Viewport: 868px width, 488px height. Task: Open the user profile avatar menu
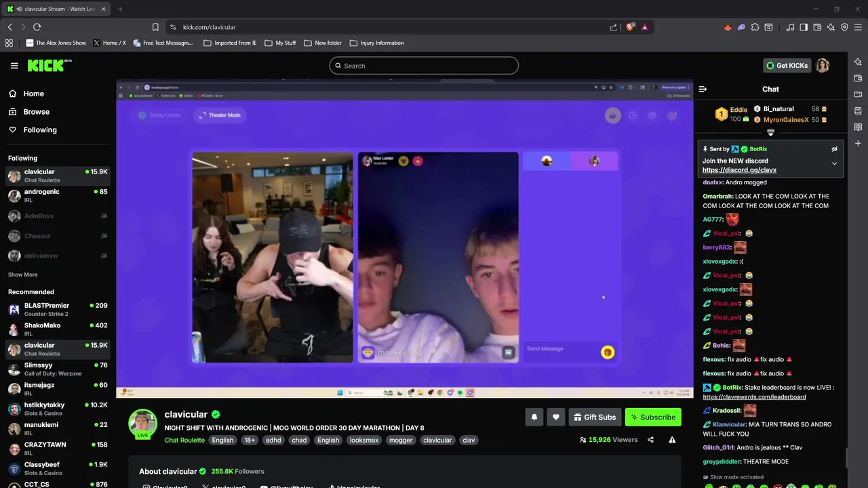(x=823, y=66)
